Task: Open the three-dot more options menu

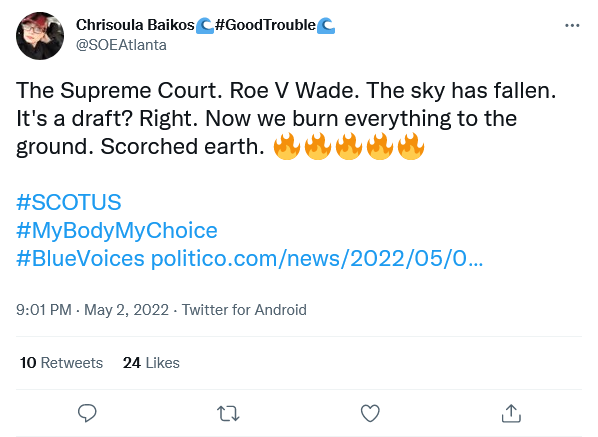Action: (572, 26)
